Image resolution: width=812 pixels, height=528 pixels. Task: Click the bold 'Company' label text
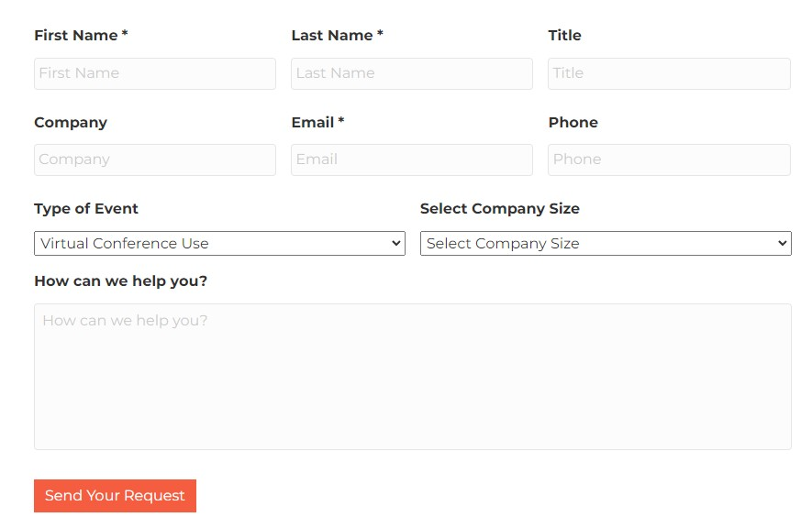pos(71,123)
